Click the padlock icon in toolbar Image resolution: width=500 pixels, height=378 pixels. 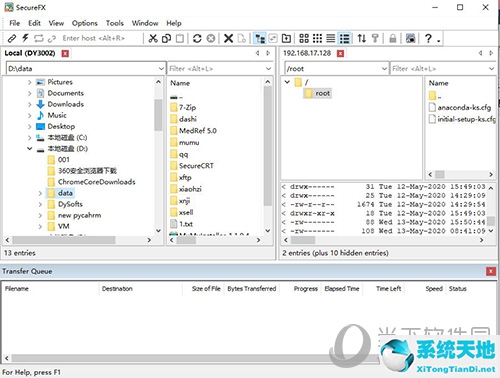(x=393, y=38)
